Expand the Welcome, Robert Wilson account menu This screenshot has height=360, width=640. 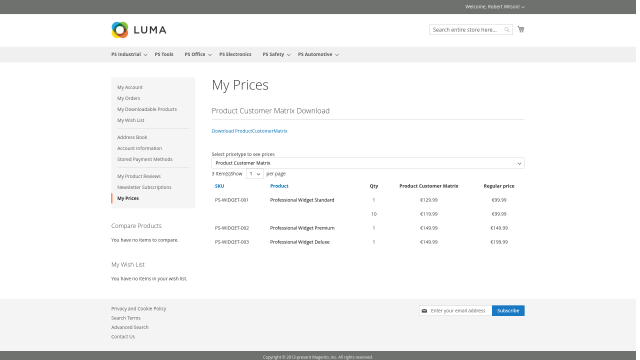(495, 7)
